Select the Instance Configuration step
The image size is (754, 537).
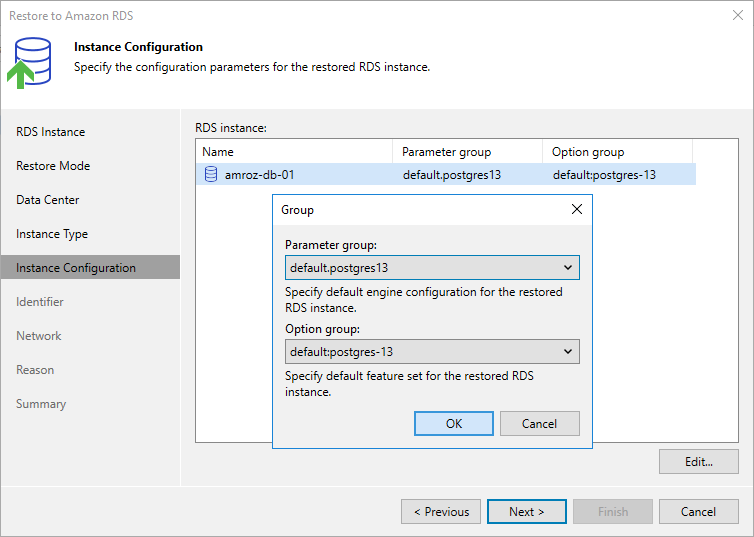(x=76, y=268)
